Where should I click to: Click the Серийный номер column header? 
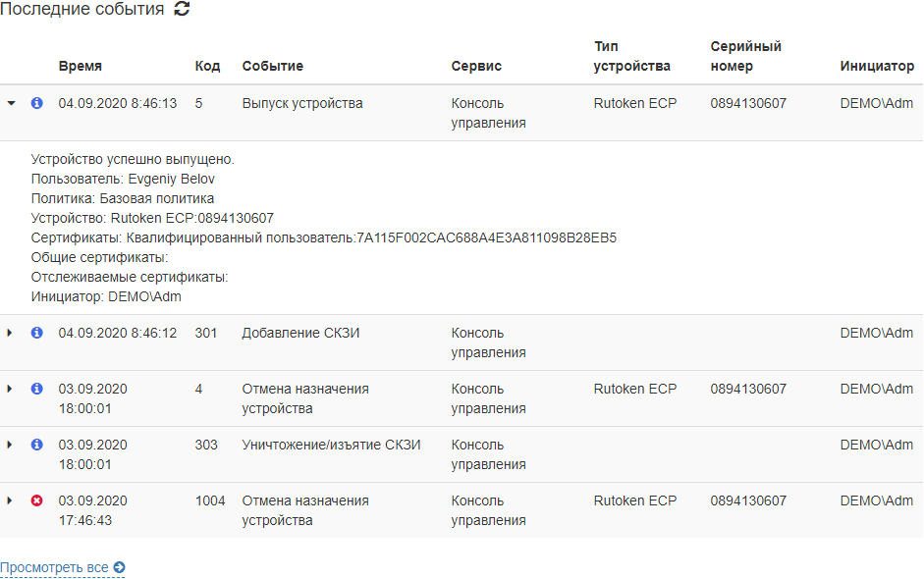point(745,56)
